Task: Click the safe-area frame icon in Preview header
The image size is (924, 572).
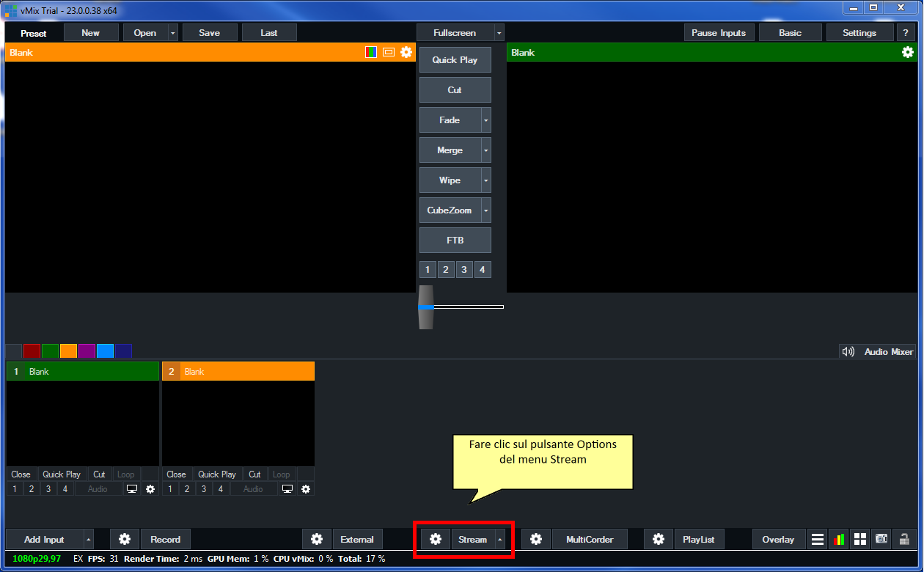Action: [x=389, y=52]
